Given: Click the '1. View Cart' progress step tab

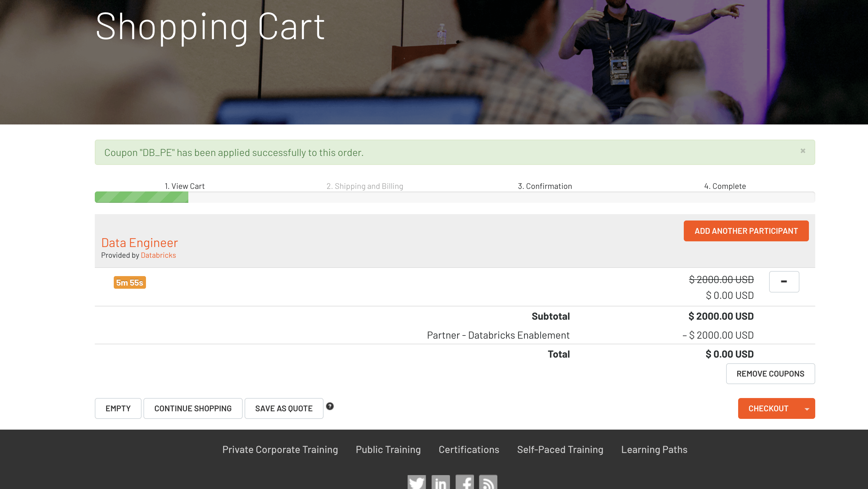Looking at the screenshot, I should click(185, 185).
